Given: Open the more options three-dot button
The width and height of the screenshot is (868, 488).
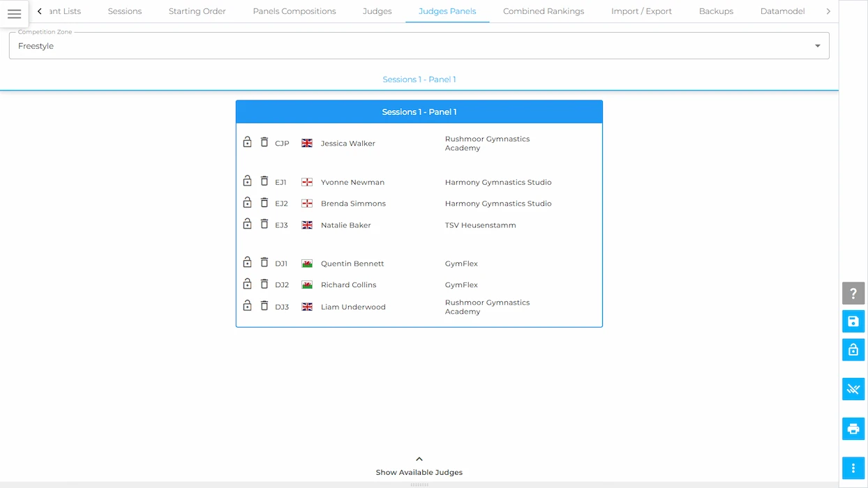Looking at the screenshot, I should tap(853, 468).
